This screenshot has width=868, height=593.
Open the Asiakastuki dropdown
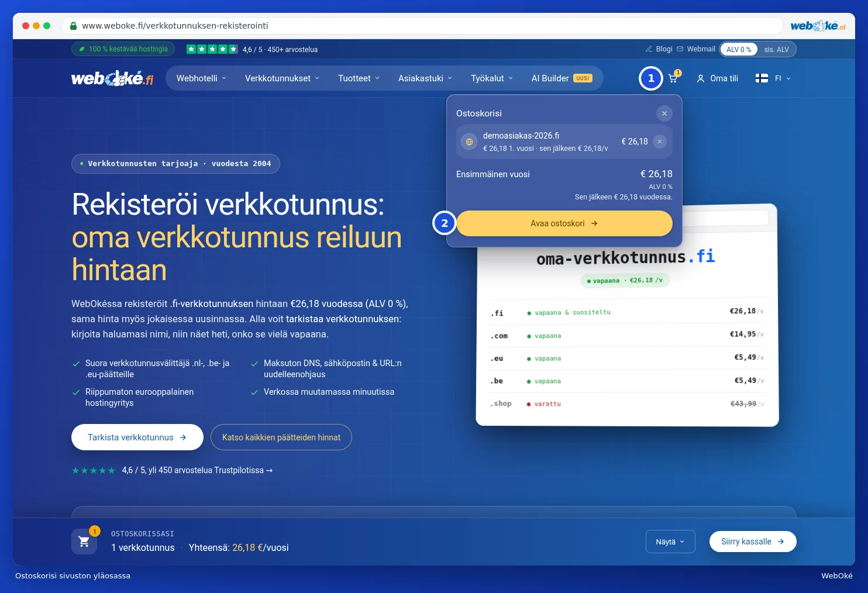click(x=425, y=78)
